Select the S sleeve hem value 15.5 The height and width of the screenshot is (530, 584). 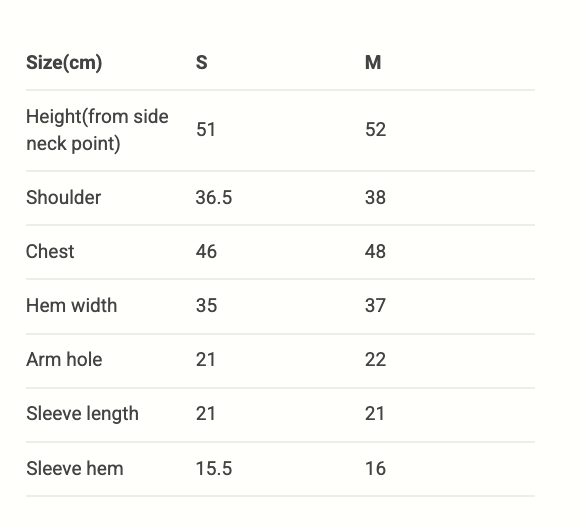point(214,468)
